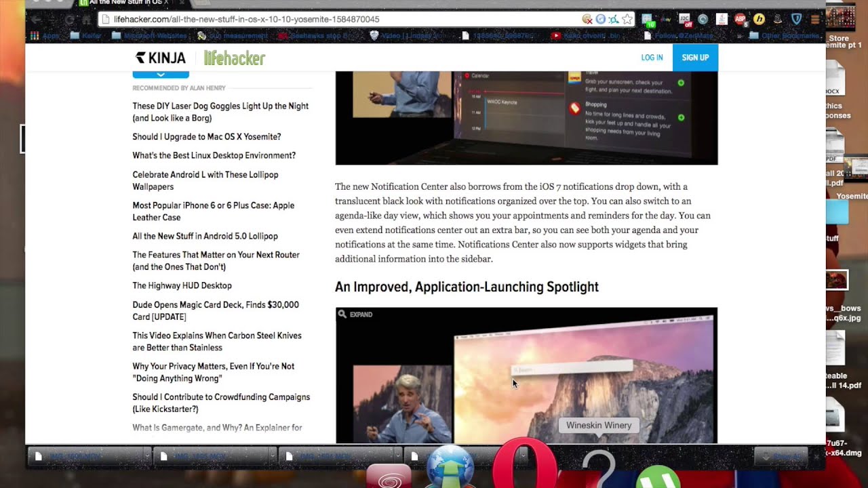
Task: Open 'Should I Contribute to Crowdfunding Campaigns' article
Action: (x=221, y=403)
